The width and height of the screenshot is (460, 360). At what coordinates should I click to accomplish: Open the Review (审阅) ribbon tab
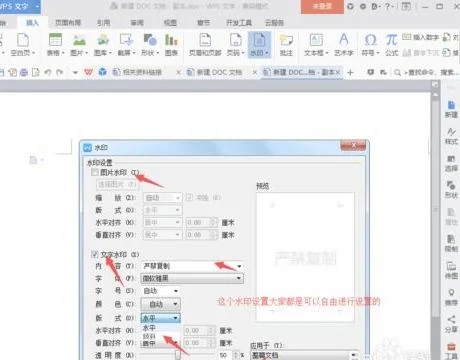click(137, 23)
